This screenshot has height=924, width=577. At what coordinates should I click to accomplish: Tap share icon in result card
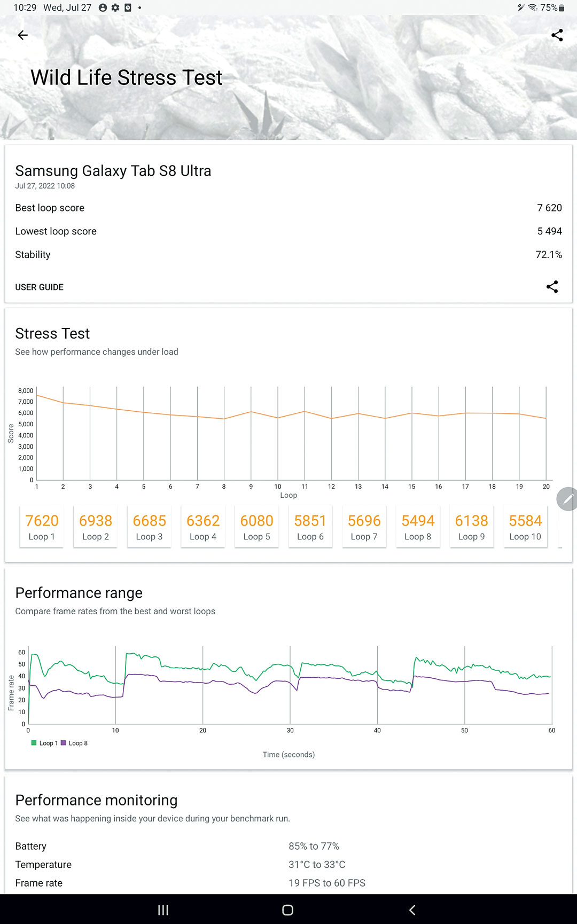coord(552,287)
